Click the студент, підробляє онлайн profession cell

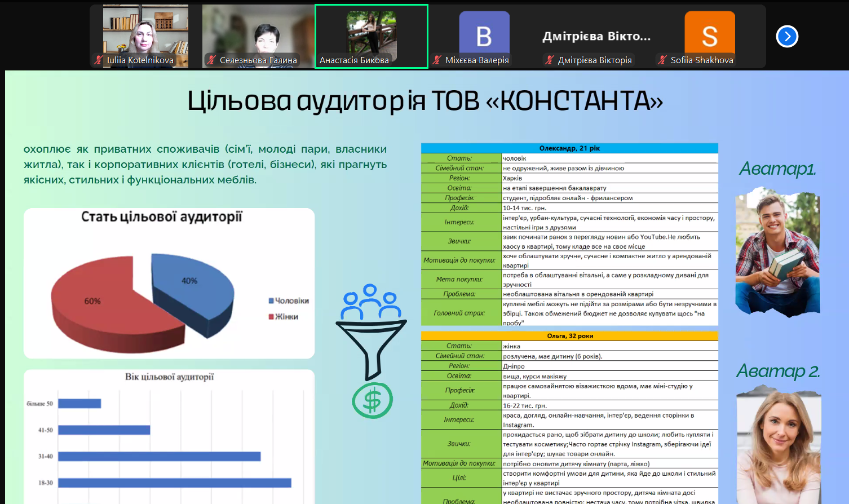[x=610, y=198]
